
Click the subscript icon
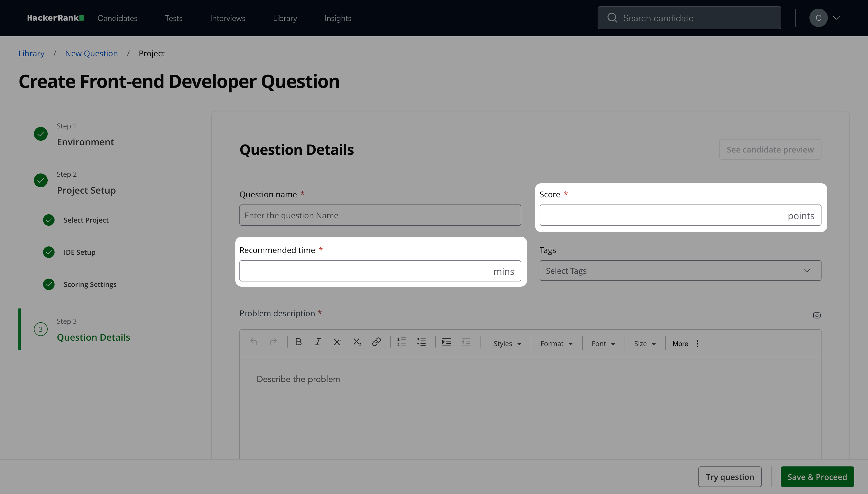(x=357, y=342)
